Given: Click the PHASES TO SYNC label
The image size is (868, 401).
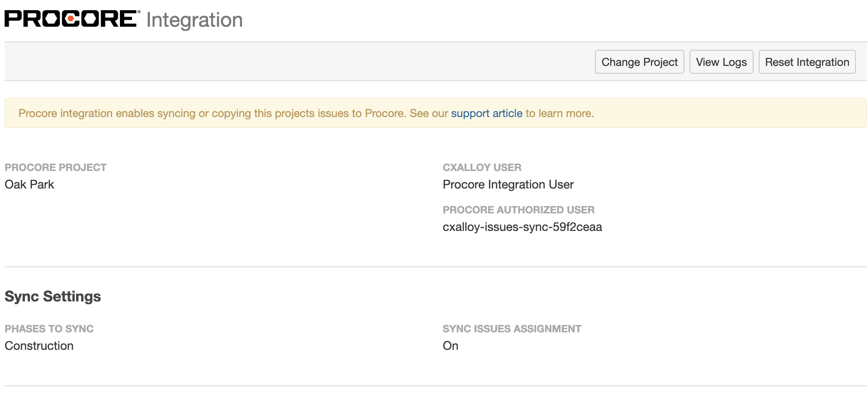Looking at the screenshot, I should pyautogui.click(x=49, y=329).
